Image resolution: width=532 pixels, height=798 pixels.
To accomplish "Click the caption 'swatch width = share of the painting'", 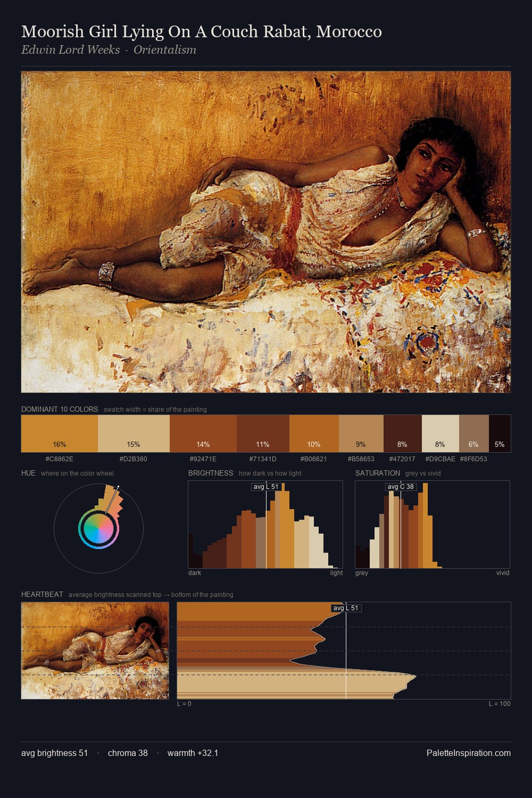I will (x=155, y=410).
